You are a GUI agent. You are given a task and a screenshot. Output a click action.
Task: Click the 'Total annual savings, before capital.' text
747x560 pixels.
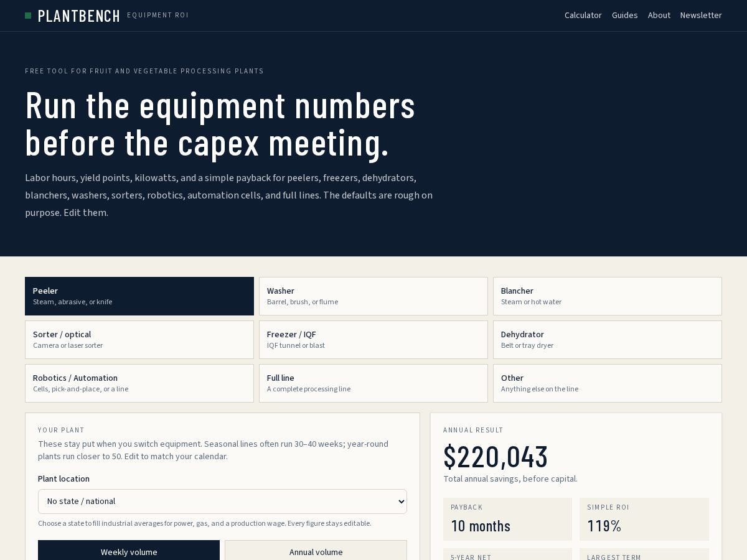[x=510, y=478]
